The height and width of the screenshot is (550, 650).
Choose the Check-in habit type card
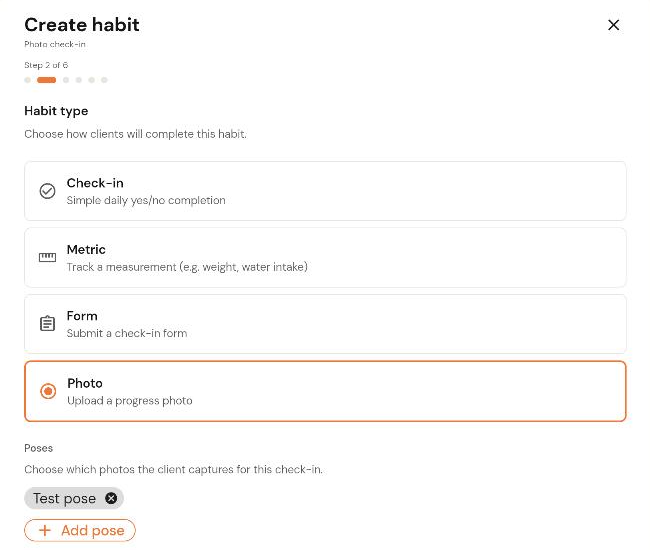coord(325,191)
